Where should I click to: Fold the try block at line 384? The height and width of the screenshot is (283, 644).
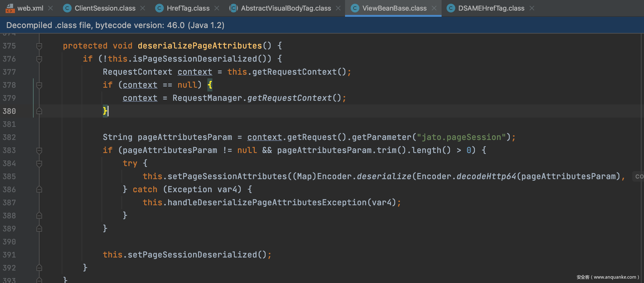tap(39, 164)
